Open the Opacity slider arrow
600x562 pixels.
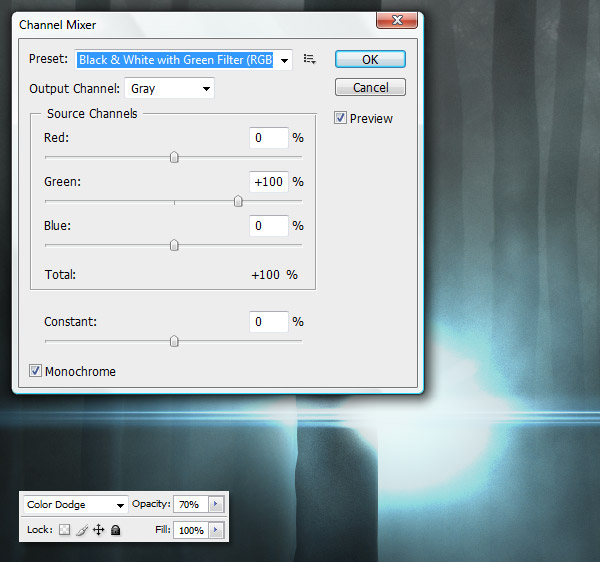click(x=216, y=504)
